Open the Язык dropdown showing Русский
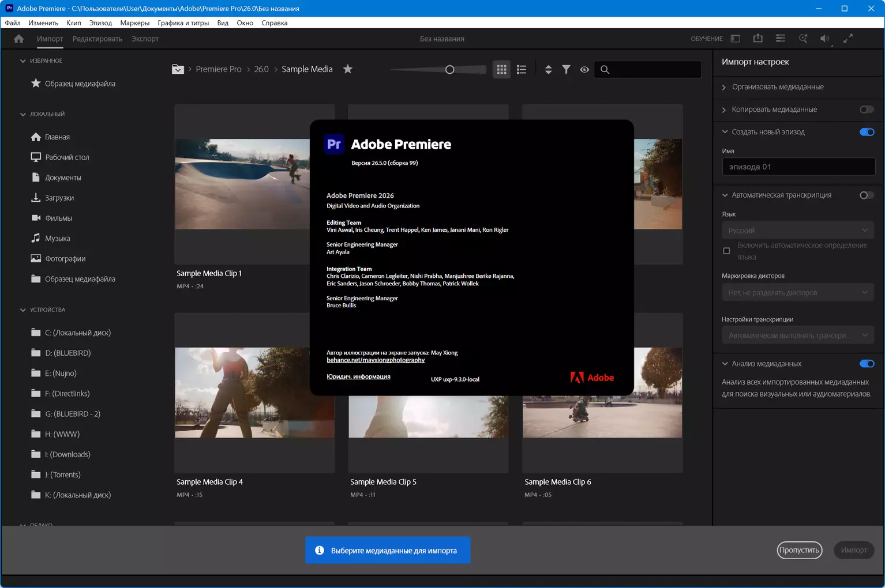885x588 pixels. [798, 231]
